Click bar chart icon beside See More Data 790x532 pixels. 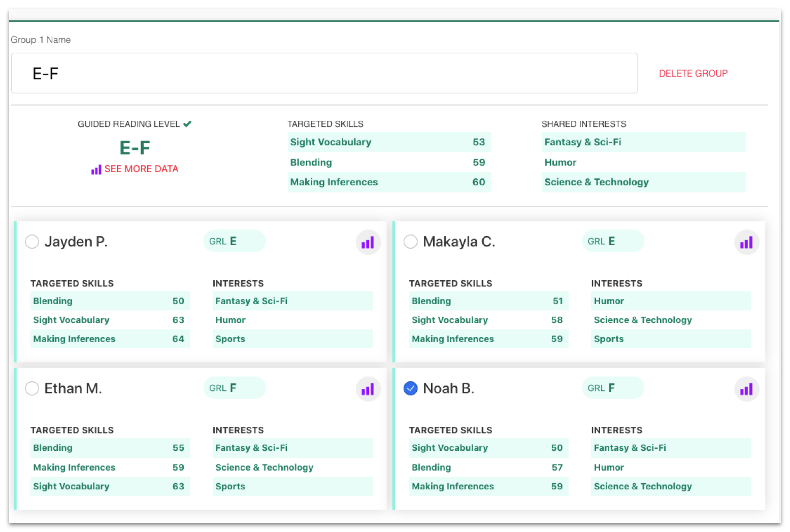coord(96,170)
